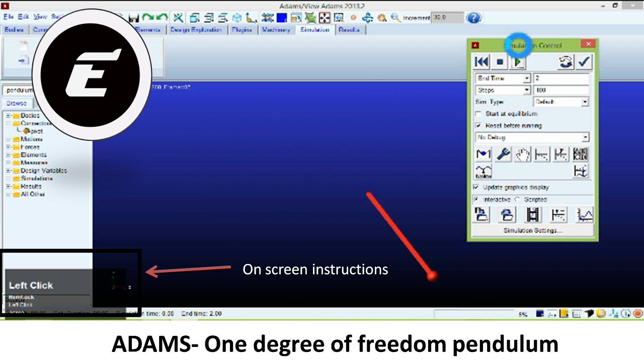
Task: Switch to the Bodies ribbon tab
Action: 14,30
